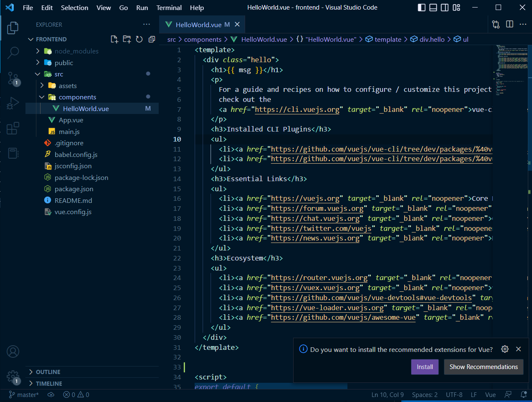Open the Search view in activity bar
532x402 pixels.
click(x=13, y=53)
